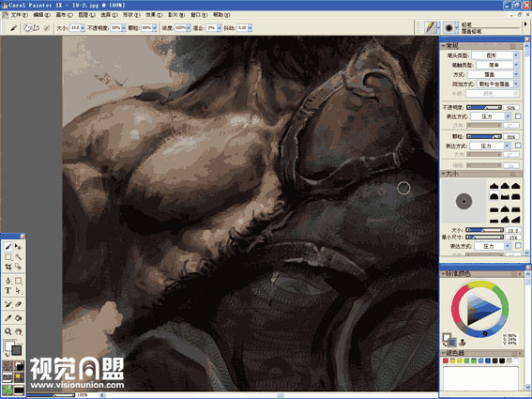Open the 笔触类型 stroke type dropdown
Screen dimensions: 532x399
tap(516, 65)
